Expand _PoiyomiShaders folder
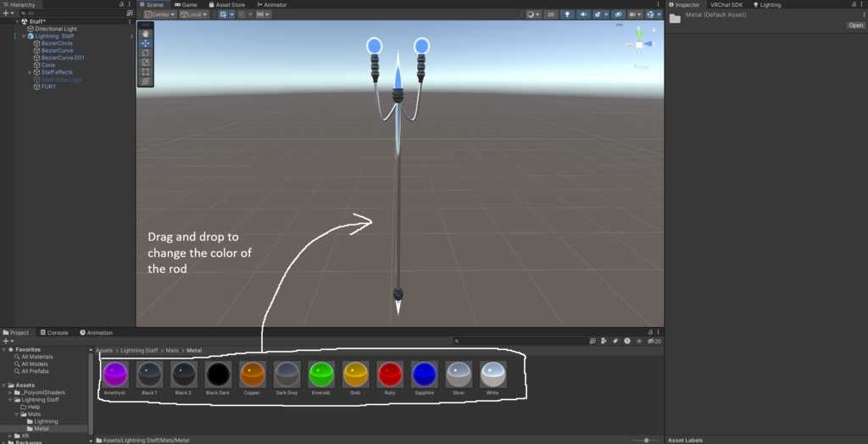 pos(10,392)
